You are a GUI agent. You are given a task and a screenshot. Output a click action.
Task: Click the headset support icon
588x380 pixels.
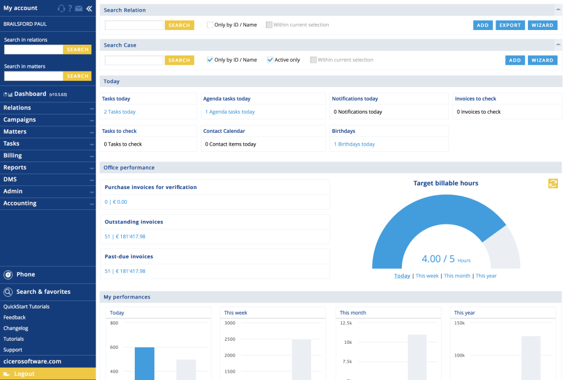pos(61,9)
